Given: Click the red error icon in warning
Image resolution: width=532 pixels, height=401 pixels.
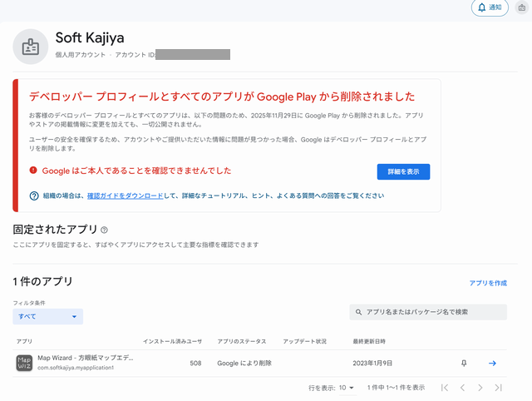Looking at the screenshot, I should click(x=33, y=171).
